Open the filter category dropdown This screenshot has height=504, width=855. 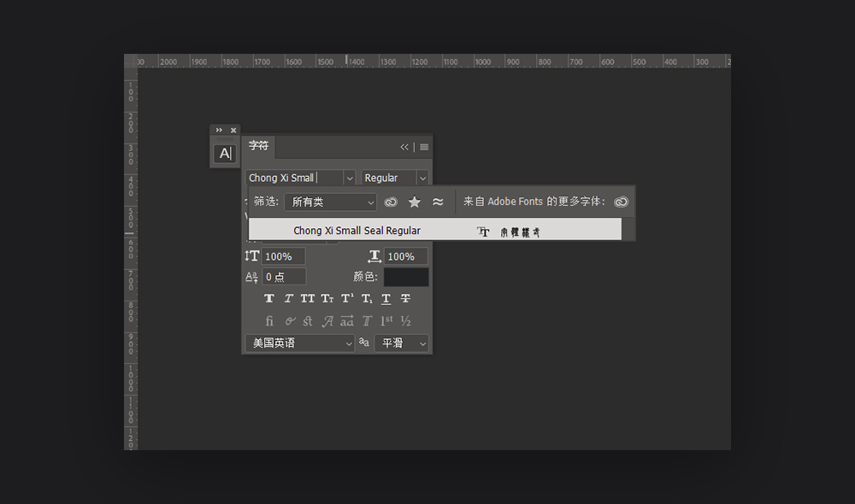coord(330,202)
